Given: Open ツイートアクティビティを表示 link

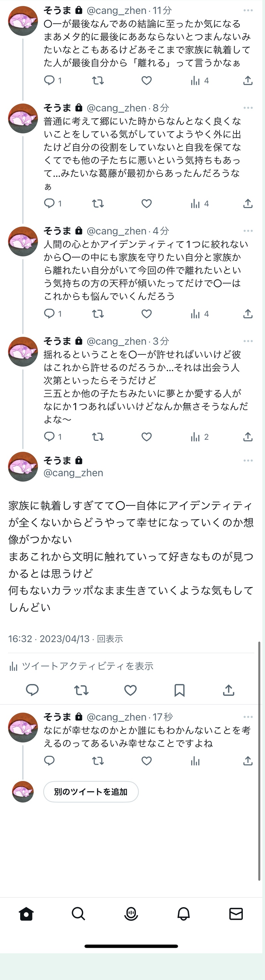Looking at the screenshot, I should click(87, 666).
